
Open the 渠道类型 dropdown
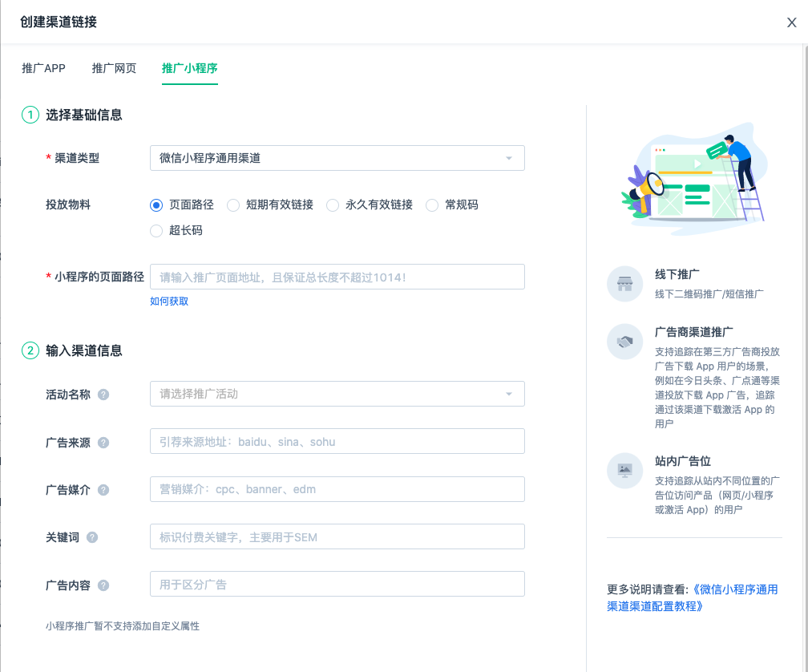pyautogui.click(x=337, y=158)
